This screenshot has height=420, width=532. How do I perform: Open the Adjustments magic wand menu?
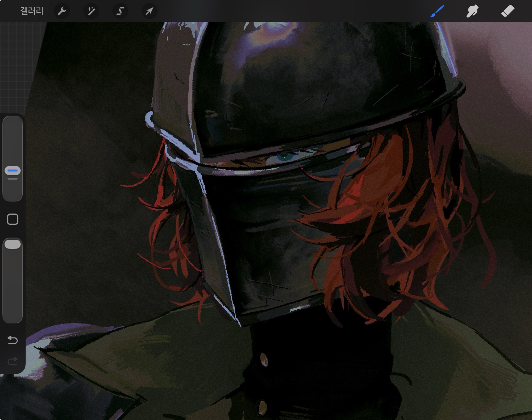pos(91,11)
